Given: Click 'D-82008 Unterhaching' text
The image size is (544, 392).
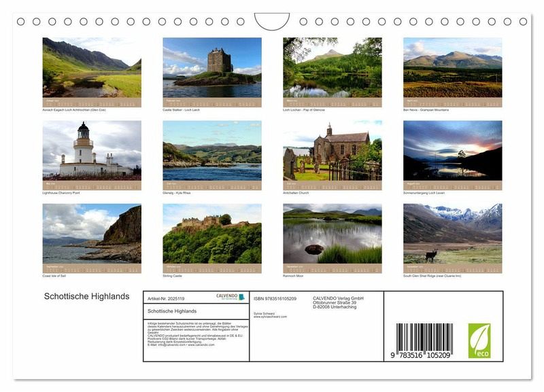Looking at the screenshot, I should point(335,306).
